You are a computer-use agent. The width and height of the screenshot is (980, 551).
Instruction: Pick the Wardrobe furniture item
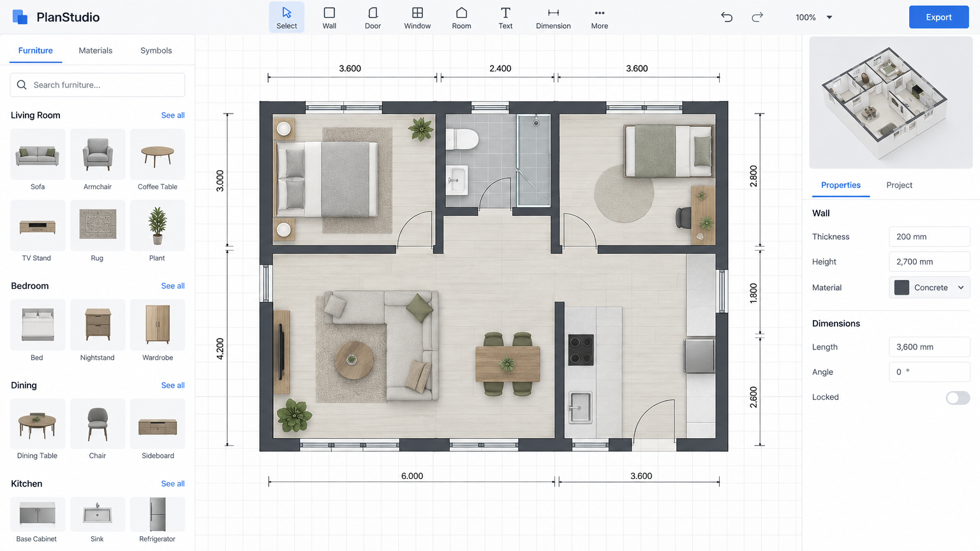point(158,331)
